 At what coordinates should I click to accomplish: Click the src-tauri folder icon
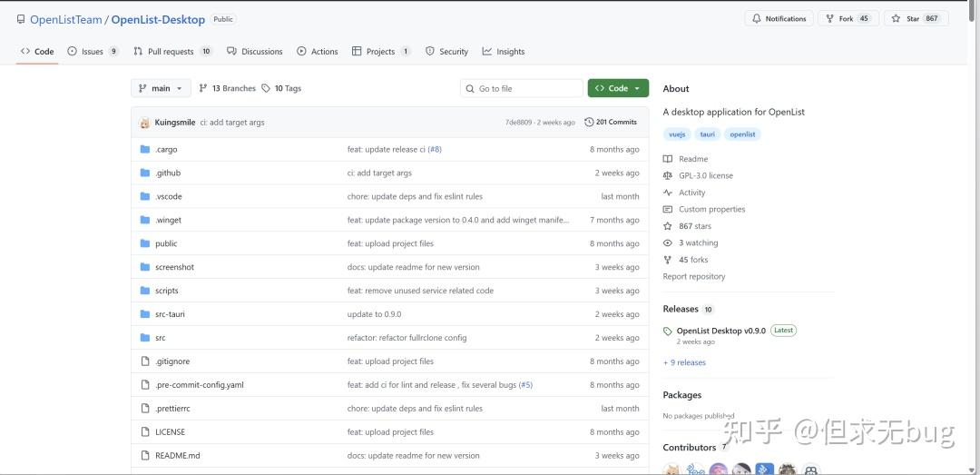pos(145,314)
